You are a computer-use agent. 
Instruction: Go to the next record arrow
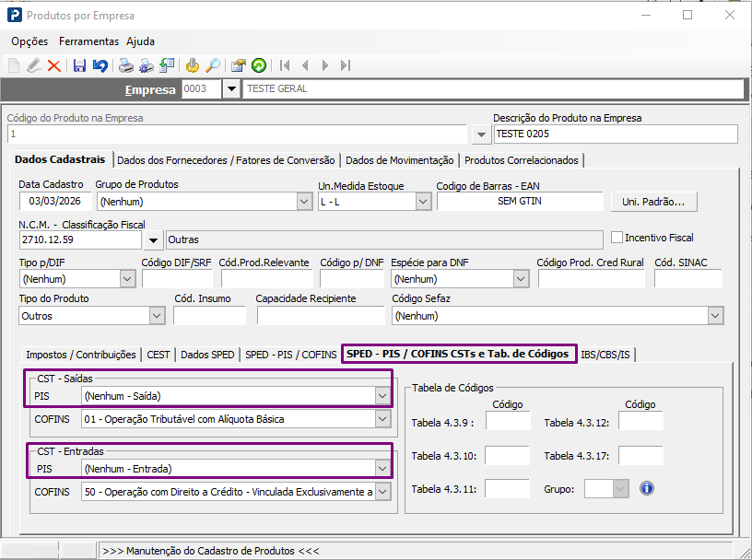tap(325, 65)
